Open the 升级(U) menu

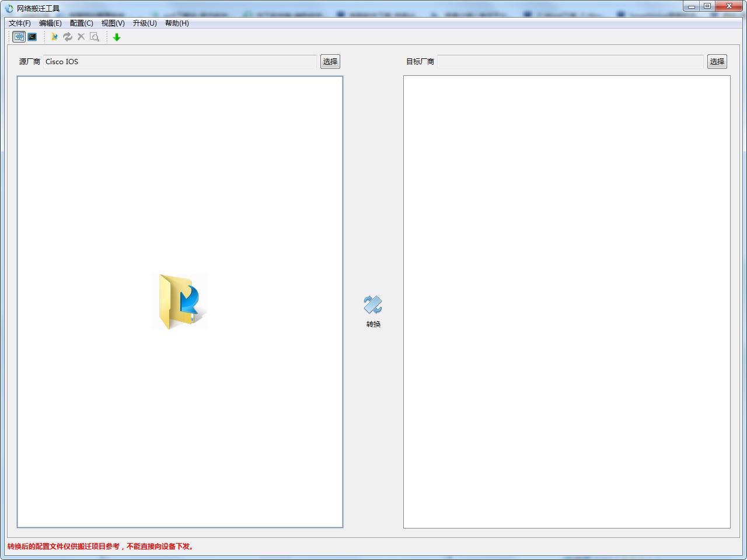pos(145,23)
